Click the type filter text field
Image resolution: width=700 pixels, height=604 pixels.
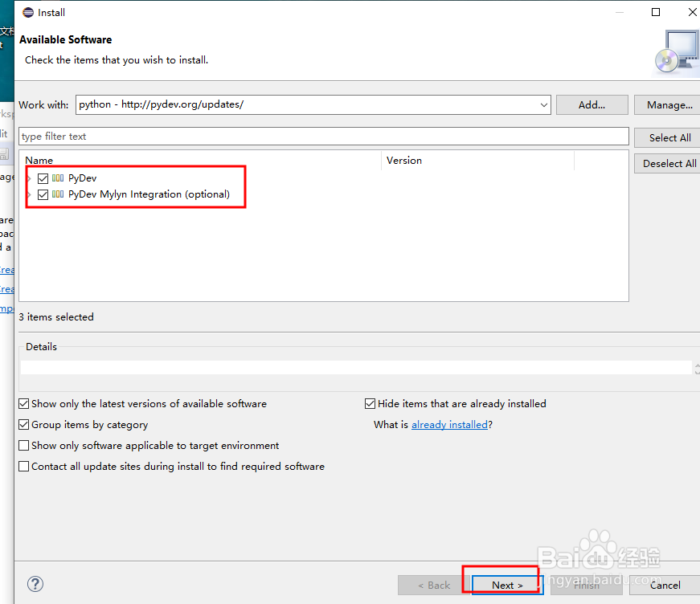(x=324, y=136)
